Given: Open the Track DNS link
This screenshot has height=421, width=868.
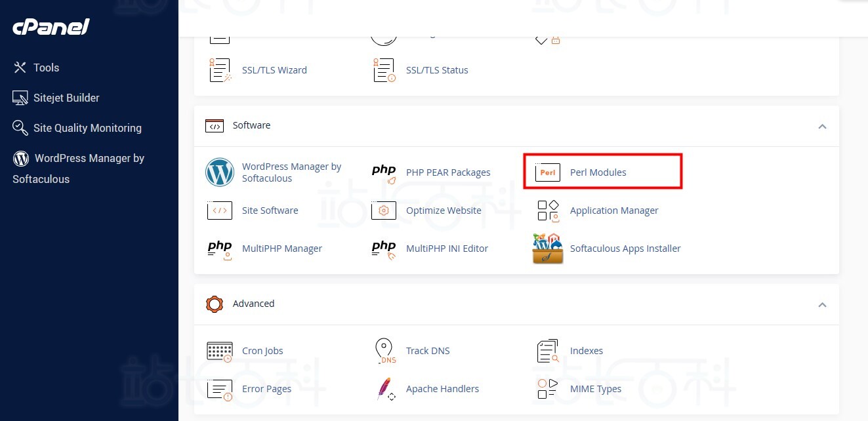Looking at the screenshot, I should pos(428,351).
